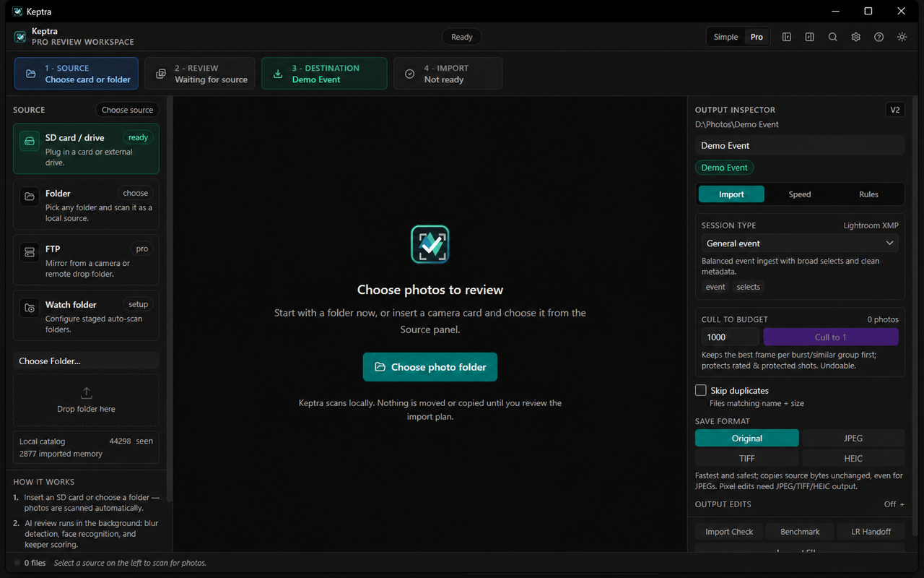Select Original save format
924x578 pixels.
[747, 438]
